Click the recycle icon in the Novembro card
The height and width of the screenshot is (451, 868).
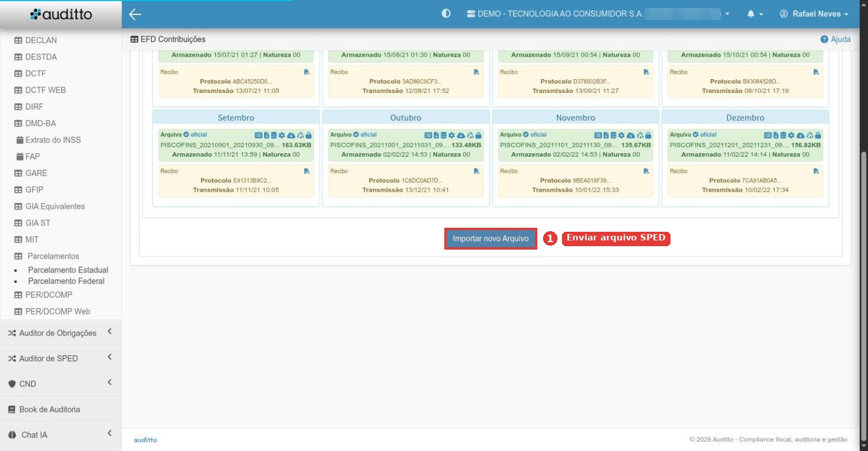pos(640,135)
